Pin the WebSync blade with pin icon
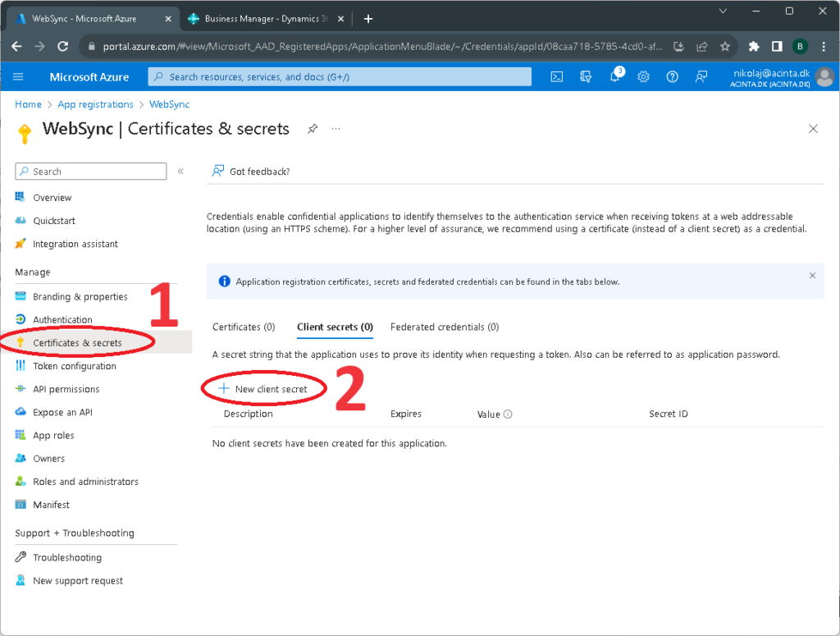 313,129
